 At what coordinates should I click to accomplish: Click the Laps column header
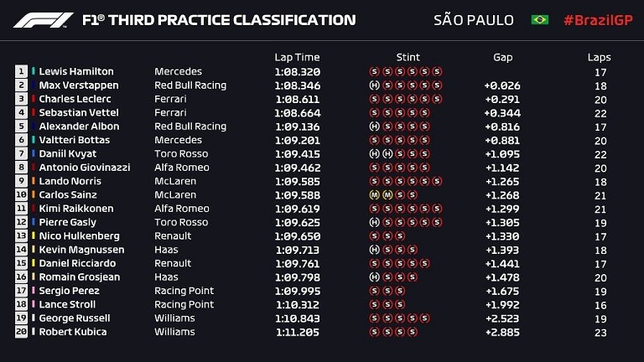point(599,58)
